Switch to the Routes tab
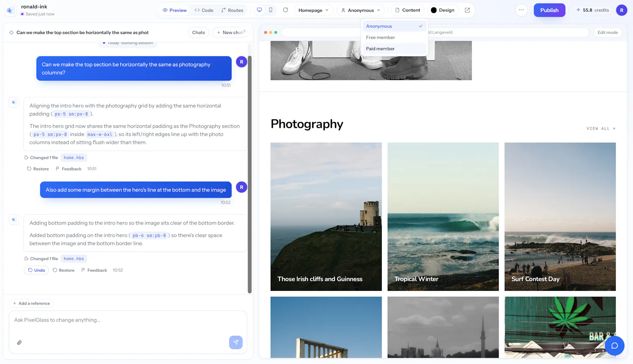 (x=232, y=10)
